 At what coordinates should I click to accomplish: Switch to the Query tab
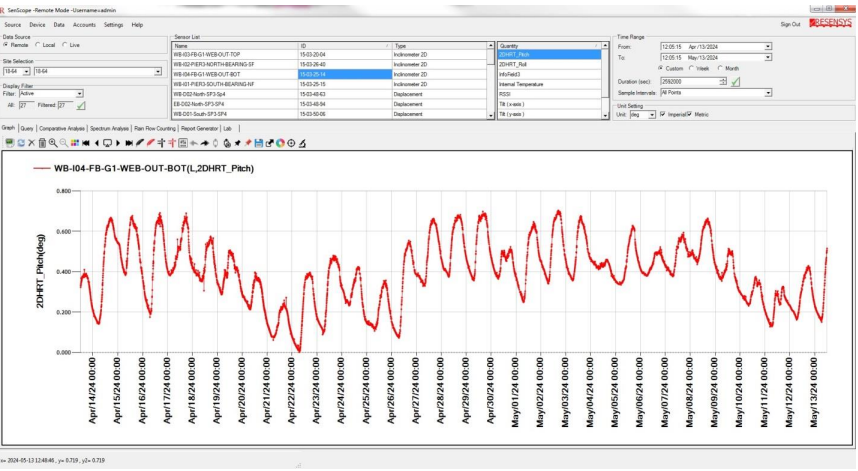click(27, 129)
